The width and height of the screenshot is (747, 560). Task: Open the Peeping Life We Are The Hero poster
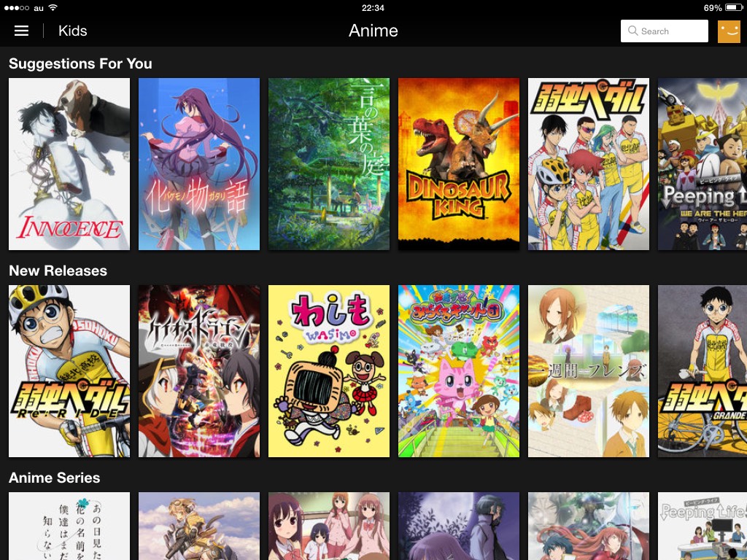(703, 164)
